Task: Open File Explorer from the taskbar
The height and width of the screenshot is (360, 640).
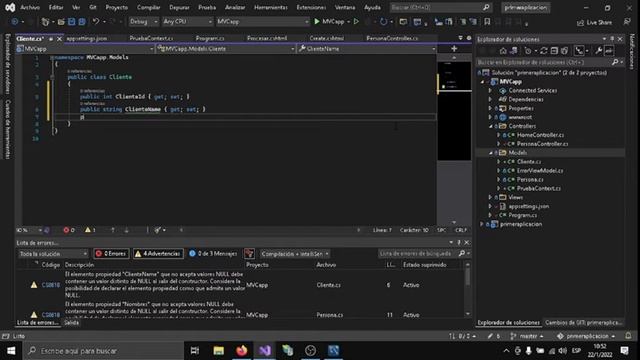Action: pyautogui.click(x=218, y=351)
